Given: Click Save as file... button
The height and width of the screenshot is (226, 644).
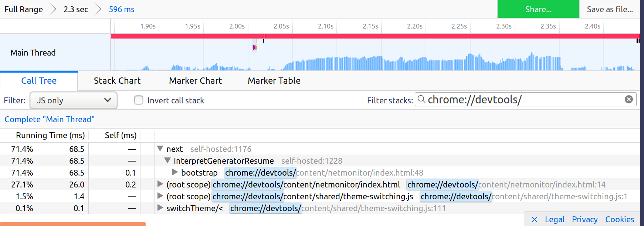Looking at the screenshot, I should [x=610, y=9].
